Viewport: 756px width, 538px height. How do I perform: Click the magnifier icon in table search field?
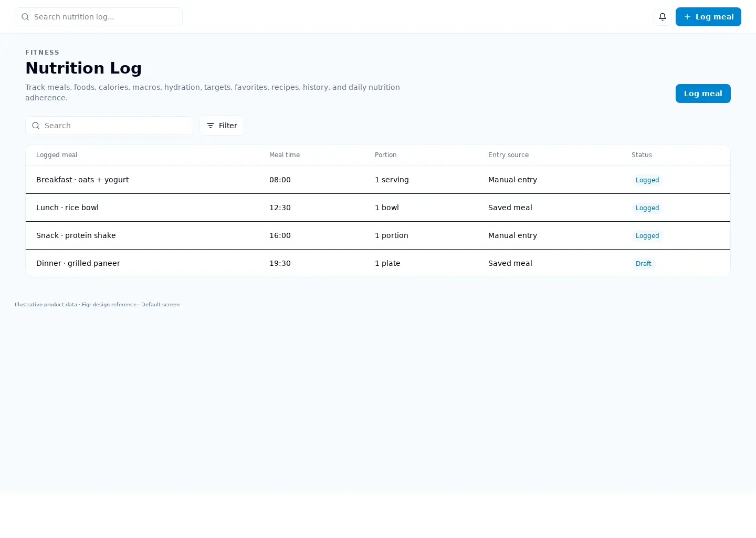[36, 126]
